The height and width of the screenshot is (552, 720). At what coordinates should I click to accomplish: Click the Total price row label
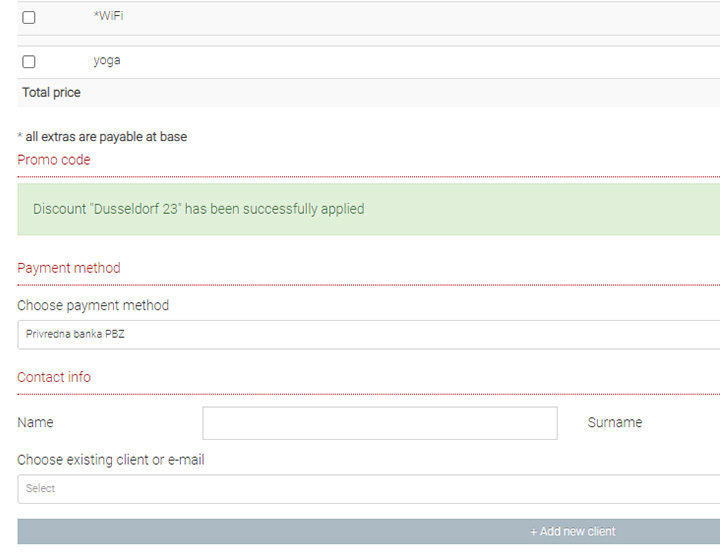tap(51, 93)
